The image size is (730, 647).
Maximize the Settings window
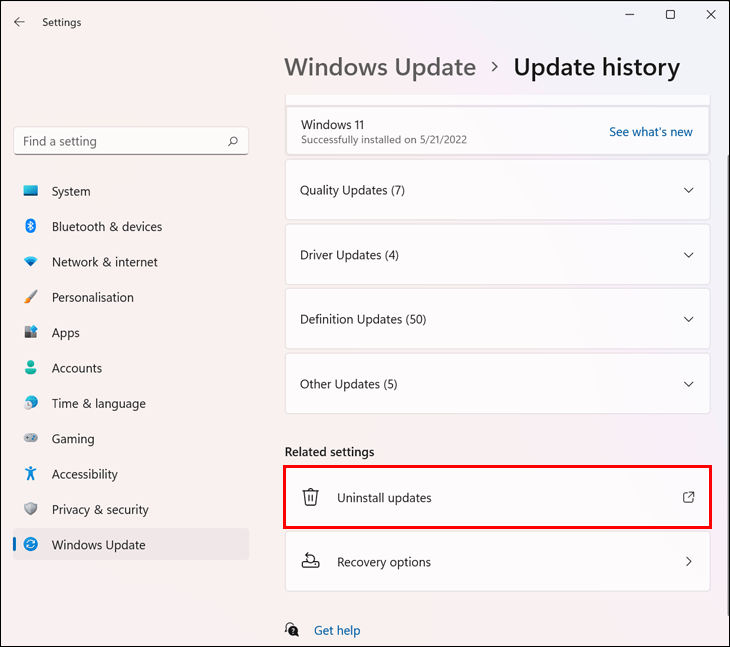[670, 14]
